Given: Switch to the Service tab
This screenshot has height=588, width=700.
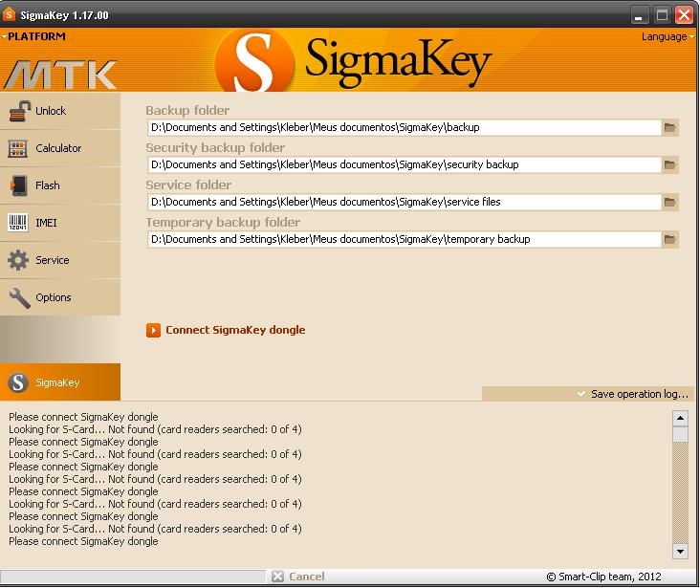Looking at the screenshot, I should pyautogui.click(x=60, y=260).
